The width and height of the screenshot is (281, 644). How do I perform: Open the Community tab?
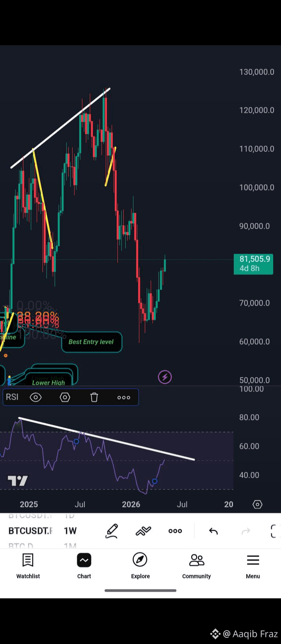pyautogui.click(x=196, y=566)
